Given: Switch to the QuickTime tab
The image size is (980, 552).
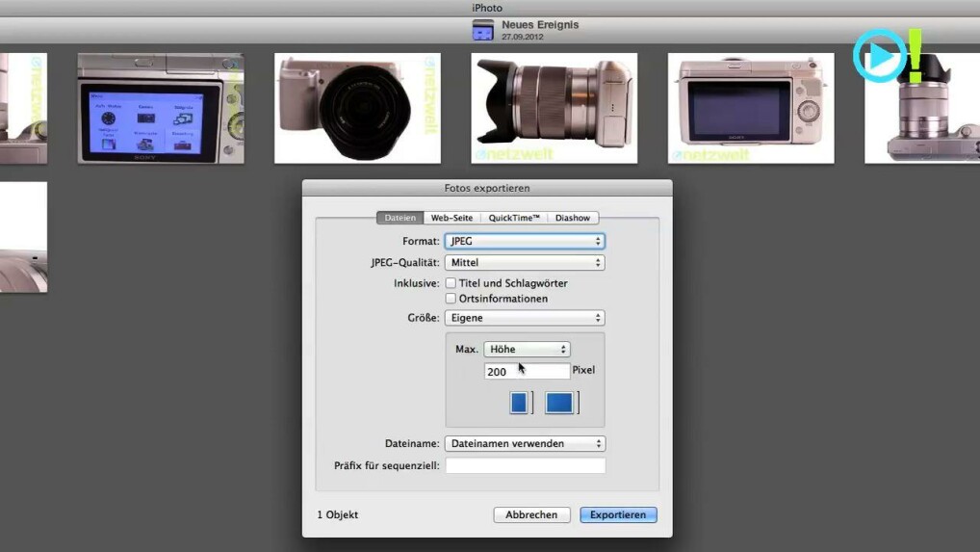Looking at the screenshot, I should (x=514, y=218).
